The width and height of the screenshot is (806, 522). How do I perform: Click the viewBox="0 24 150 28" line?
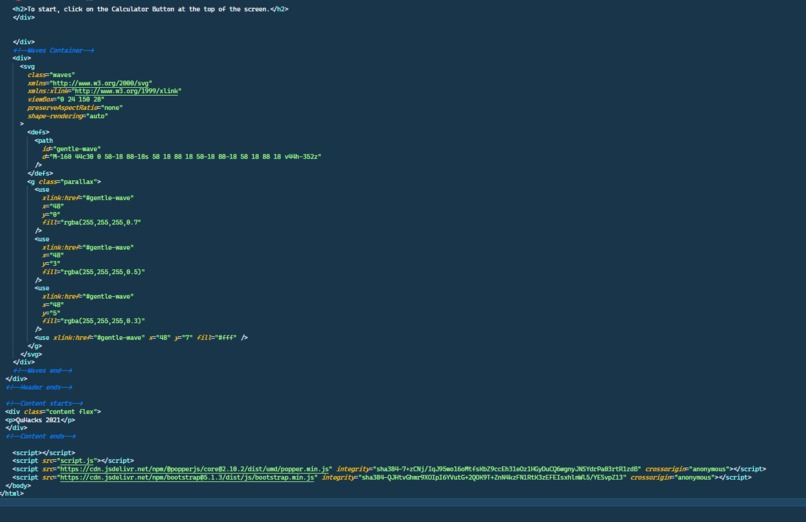point(66,100)
